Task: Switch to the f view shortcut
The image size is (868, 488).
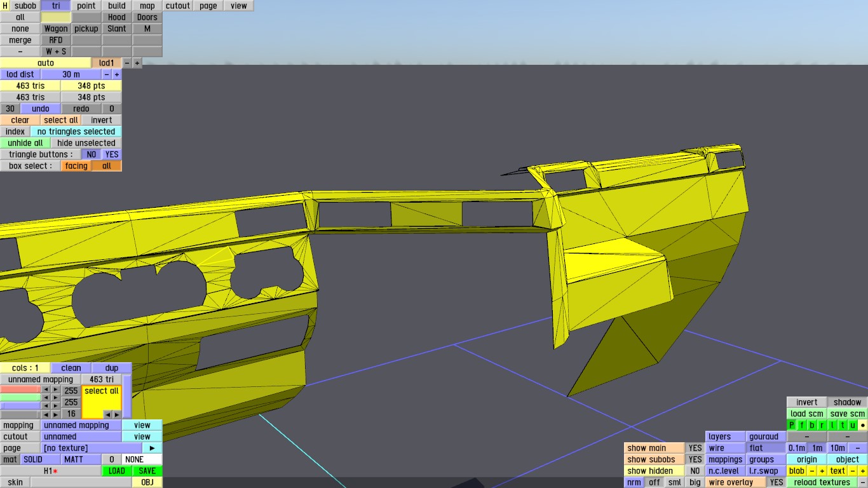Action: [x=802, y=425]
